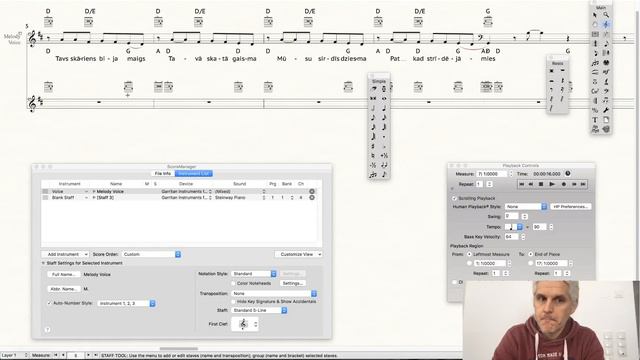Open the HP Preferences... button
The image size is (640, 360).
coord(571,207)
